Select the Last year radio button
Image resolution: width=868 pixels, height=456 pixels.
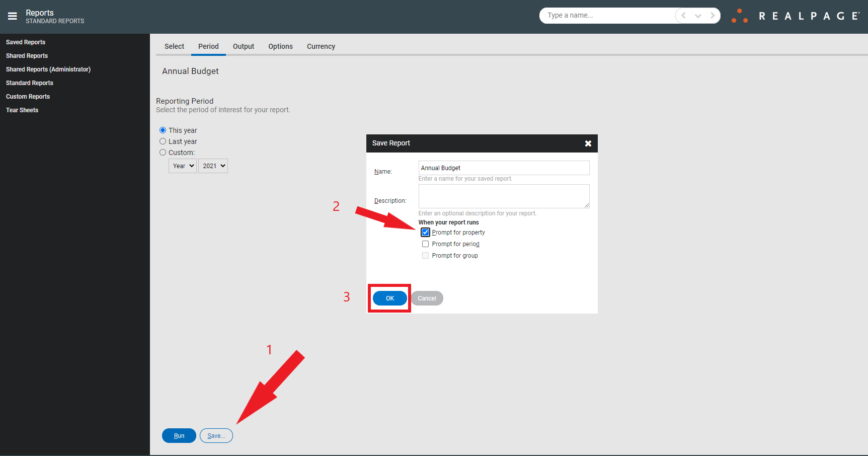point(163,141)
